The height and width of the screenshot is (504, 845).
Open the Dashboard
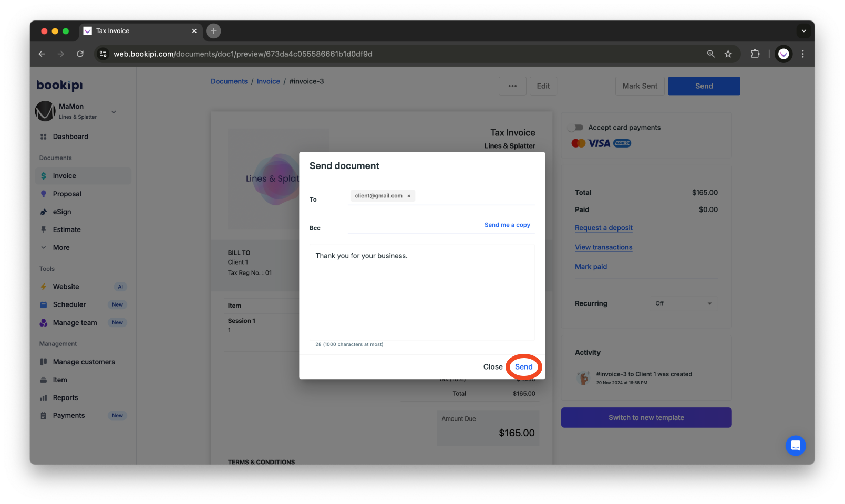[x=70, y=136]
